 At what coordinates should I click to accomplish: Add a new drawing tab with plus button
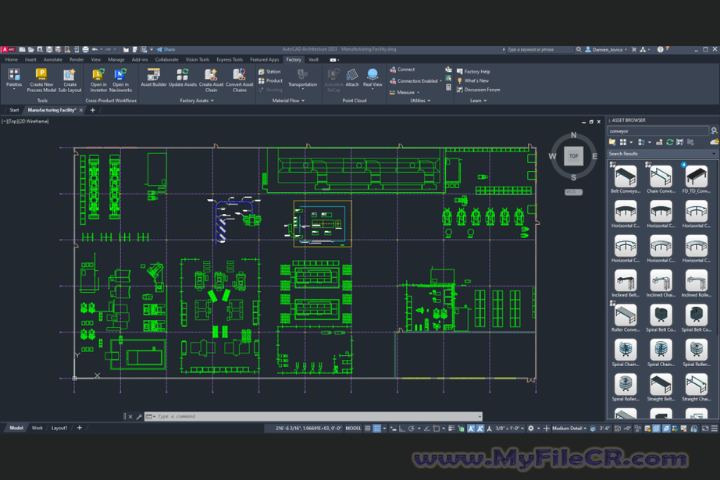point(92,110)
